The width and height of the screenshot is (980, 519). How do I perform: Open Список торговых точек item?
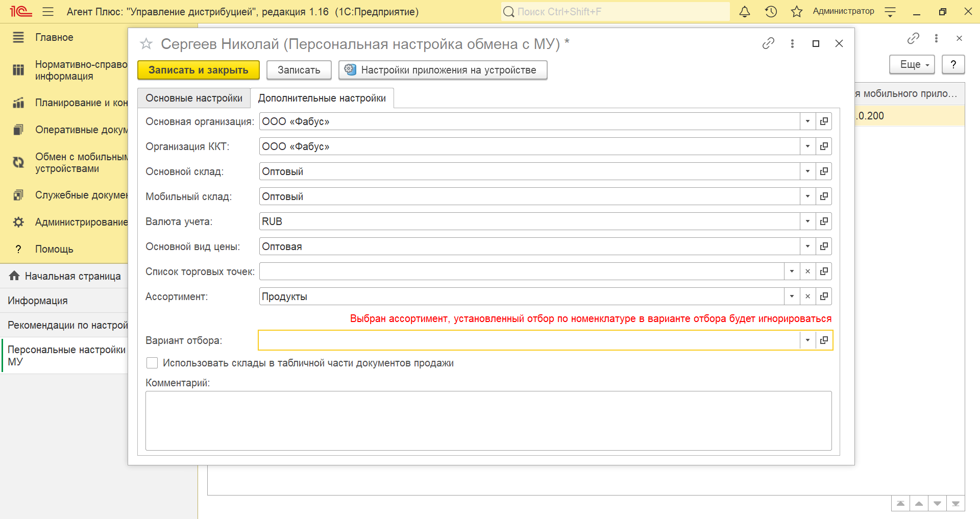click(824, 271)
